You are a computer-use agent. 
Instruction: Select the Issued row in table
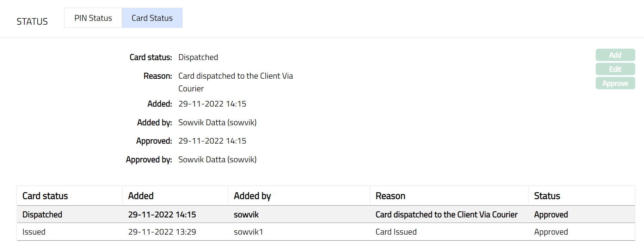[34, 232]
